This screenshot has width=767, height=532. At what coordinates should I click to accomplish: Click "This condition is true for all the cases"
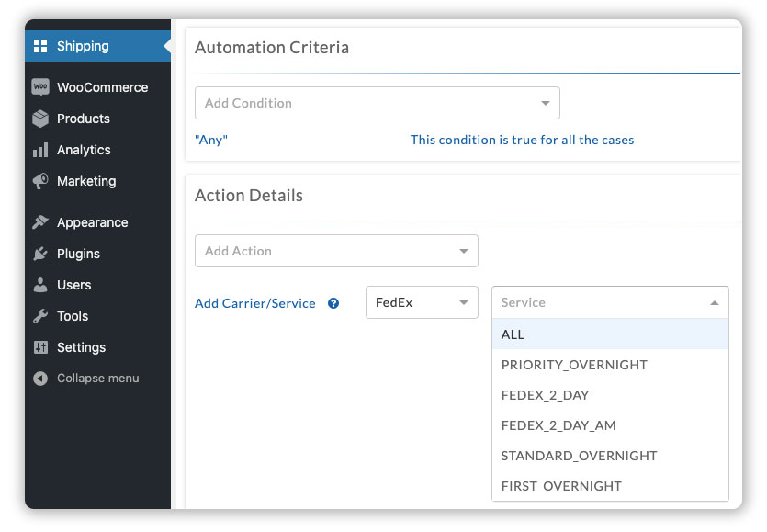pyautogui.click(x=522, y=140)
